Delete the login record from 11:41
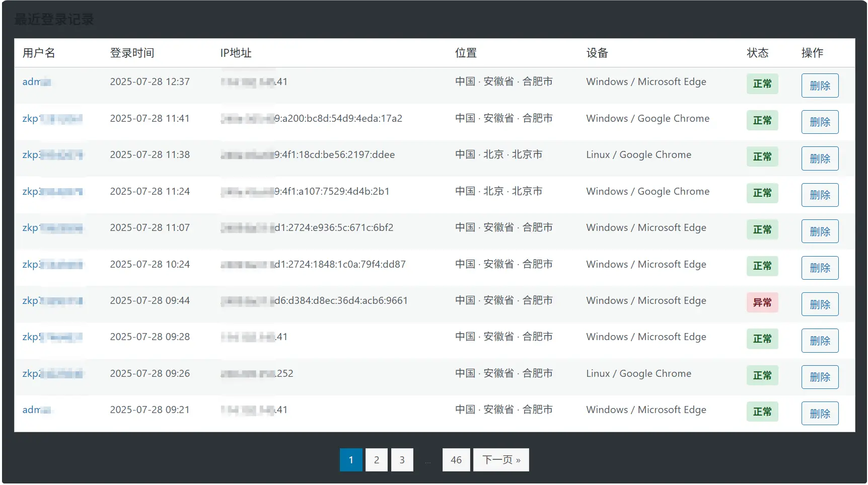The width and height of the screenshot is (868, 485). tap(820, 122)
